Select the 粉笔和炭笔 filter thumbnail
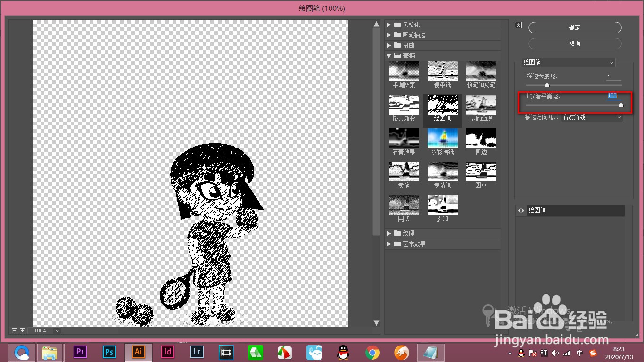The height and width of the screenshot is (362, 644). 481,71
